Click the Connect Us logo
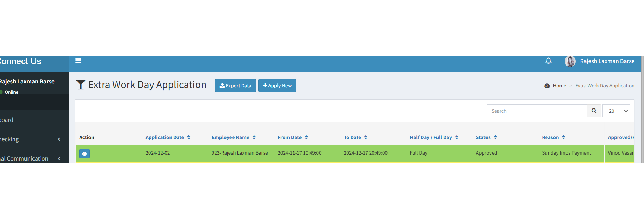644x218 pixels. coord(20,61)
